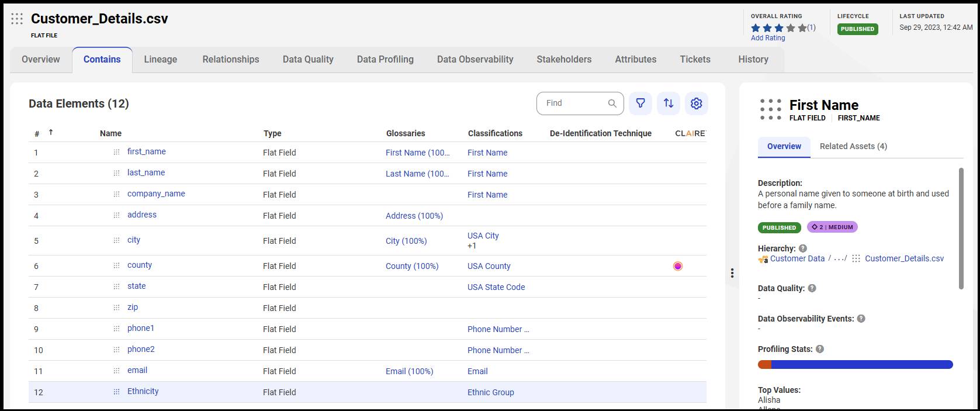Click the 2 | MEDIUM criticality badge
980x411 pixels.
coord(832,227)
